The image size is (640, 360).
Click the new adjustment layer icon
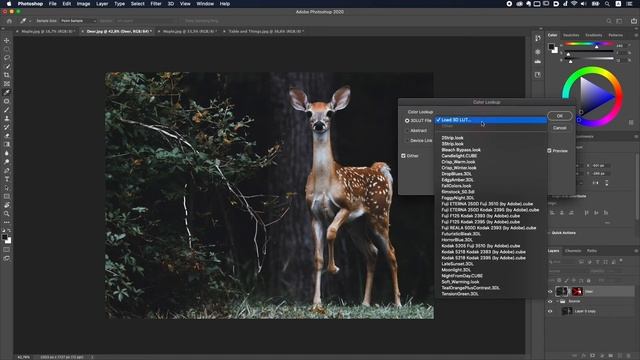click(x=602, y=356)
